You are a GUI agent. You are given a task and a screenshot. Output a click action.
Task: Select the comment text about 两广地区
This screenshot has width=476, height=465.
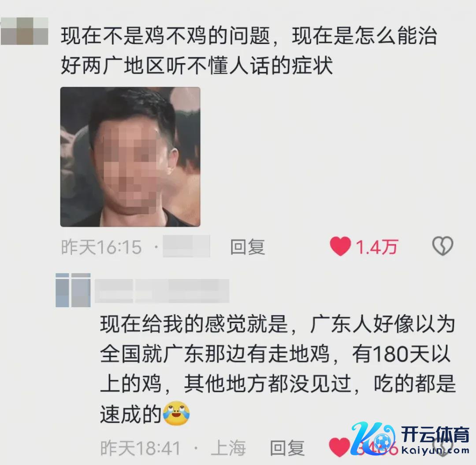coord(249,50)
